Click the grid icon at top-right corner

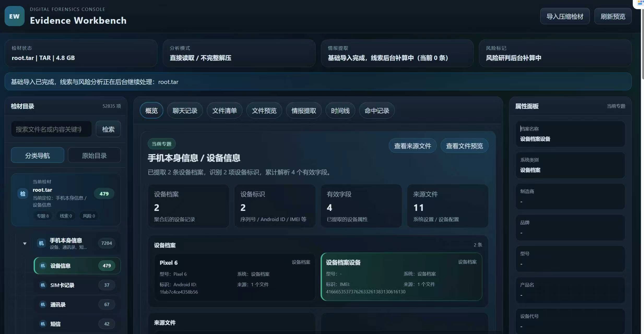click(640, 3)
